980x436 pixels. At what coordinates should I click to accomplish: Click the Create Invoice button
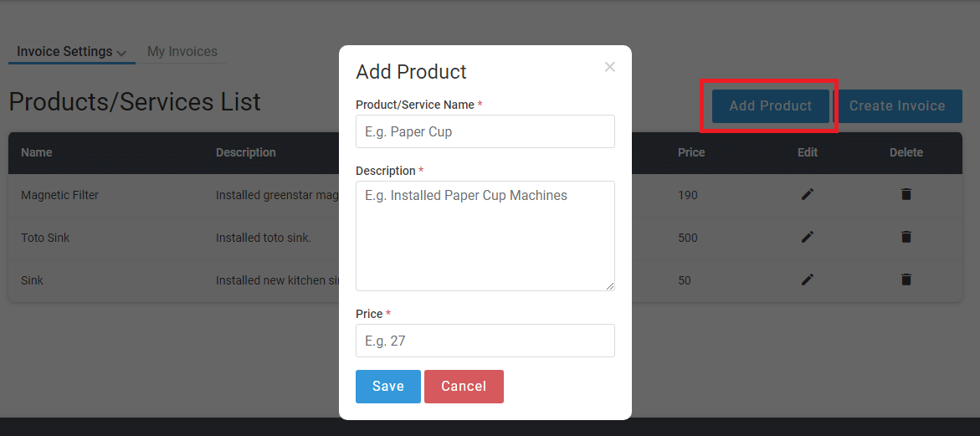tap(897, 106)
